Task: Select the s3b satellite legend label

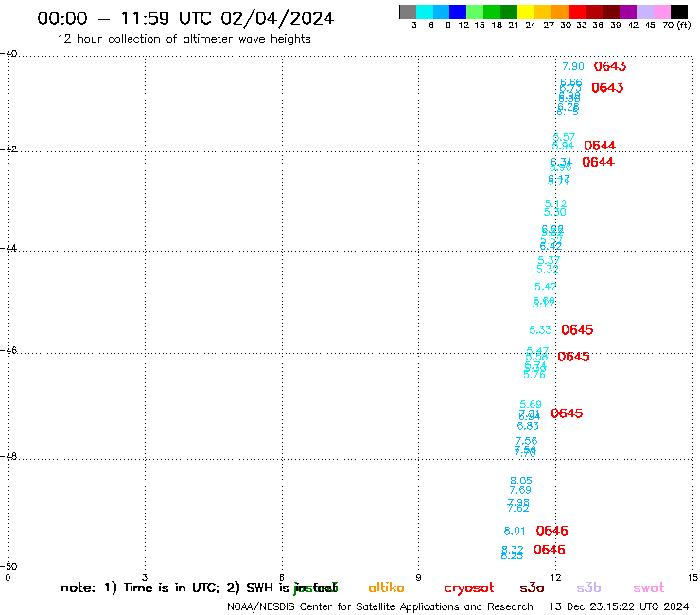Action: point(588,588)
